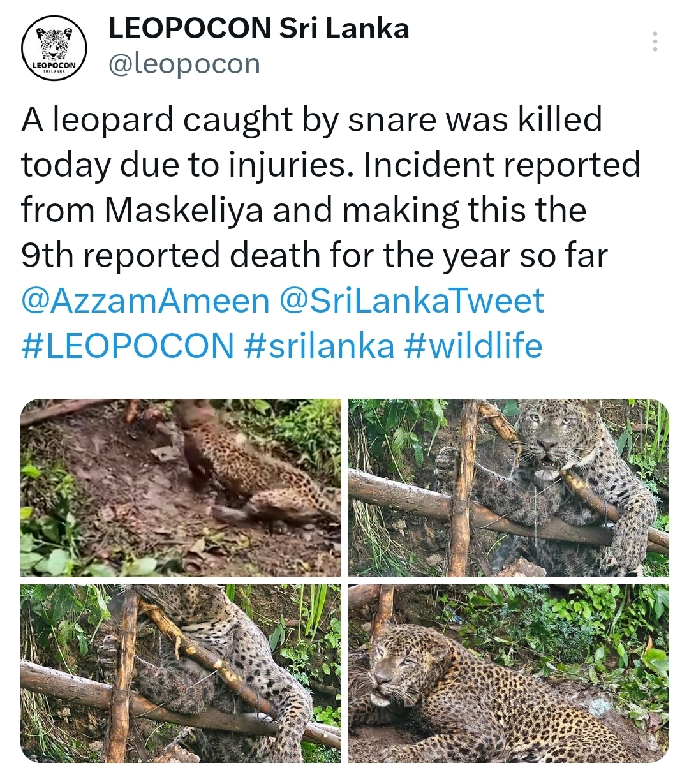Click the 'A leopard caught by snare' line

click(x=312, y=119)
